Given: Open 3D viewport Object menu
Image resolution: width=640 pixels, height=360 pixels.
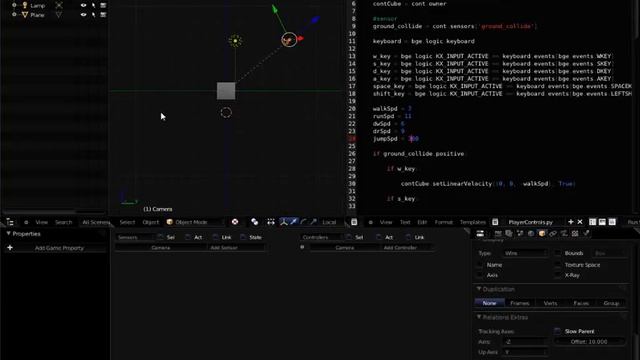Looking at the screenshot, I should [151, 222].
